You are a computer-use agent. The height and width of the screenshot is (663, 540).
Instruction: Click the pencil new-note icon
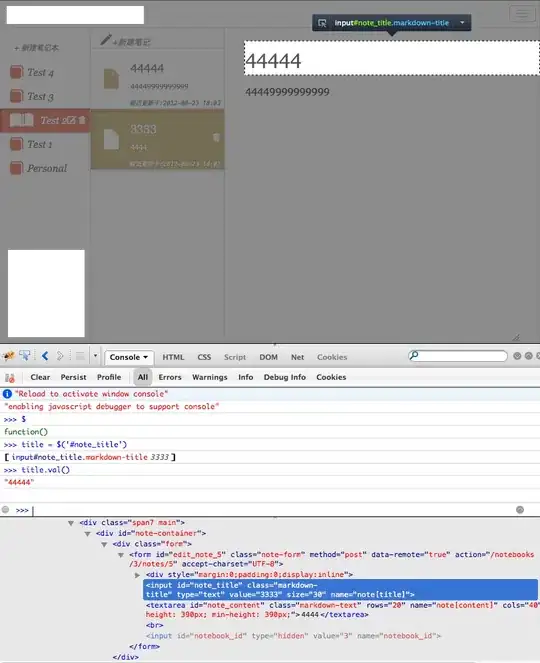tap(106, 40)
